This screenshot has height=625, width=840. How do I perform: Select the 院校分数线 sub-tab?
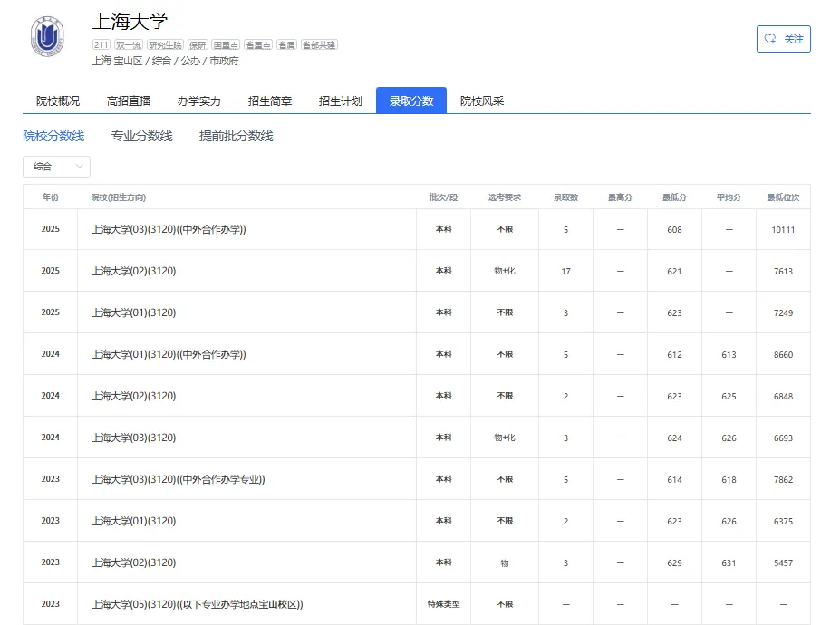tap(53, 136)
